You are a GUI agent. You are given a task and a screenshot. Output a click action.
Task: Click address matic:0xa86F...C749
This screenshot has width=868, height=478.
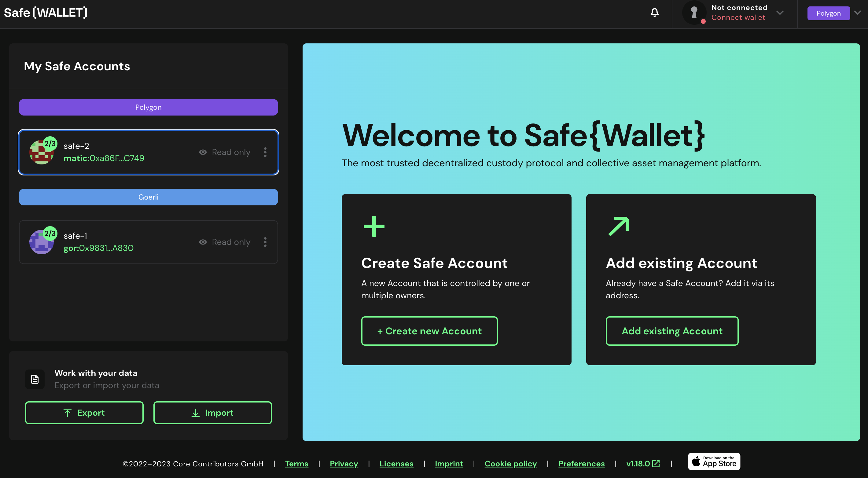click(104, 158)
